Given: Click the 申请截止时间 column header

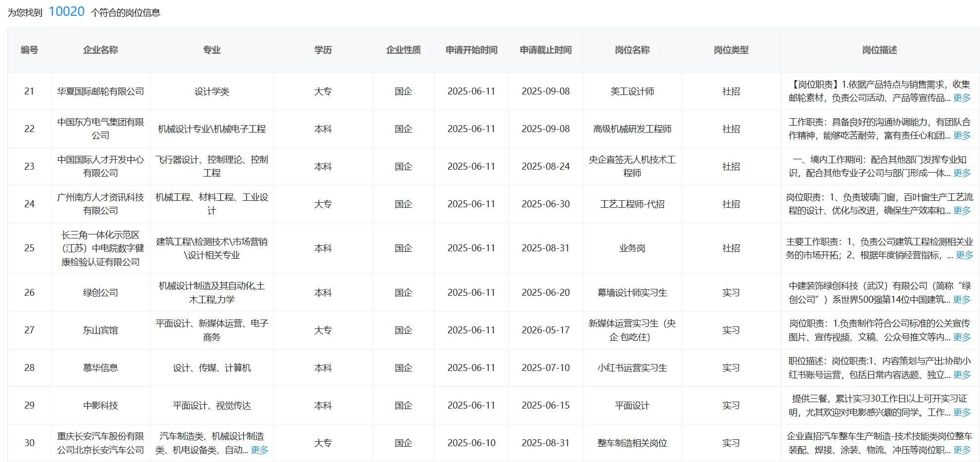Looking at the screenshot, I should tap(546, 49).
